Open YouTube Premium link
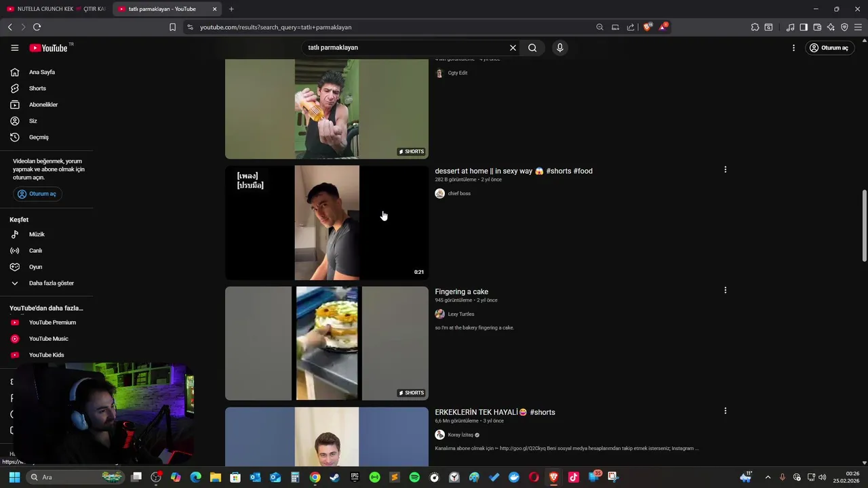The image size is (868, 488). coord(52,323)
